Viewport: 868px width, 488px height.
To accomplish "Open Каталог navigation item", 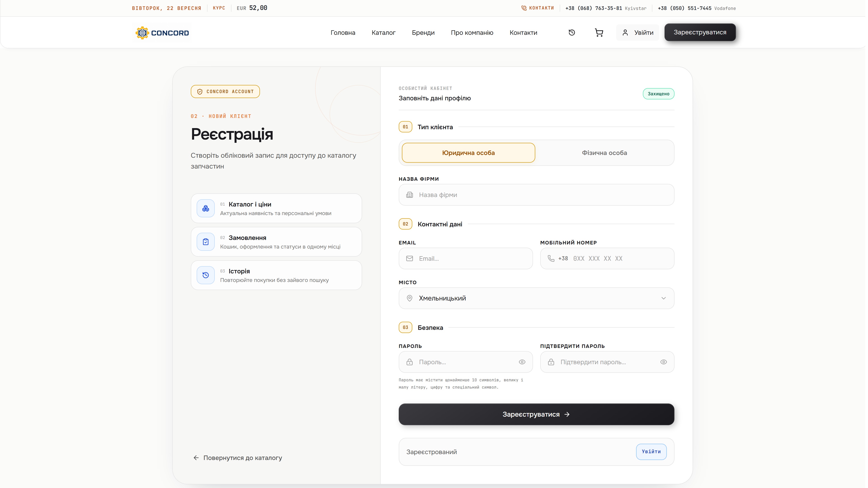I will (x=383, y=33).
